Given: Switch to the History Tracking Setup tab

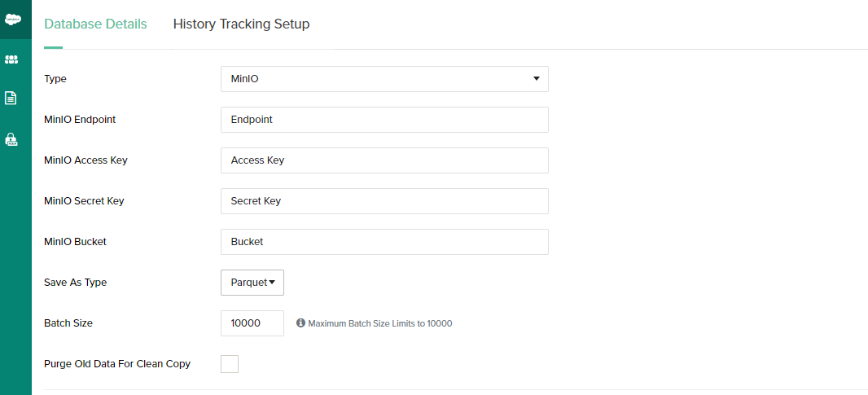Looking at the screenshot, I should coord(241,24).
